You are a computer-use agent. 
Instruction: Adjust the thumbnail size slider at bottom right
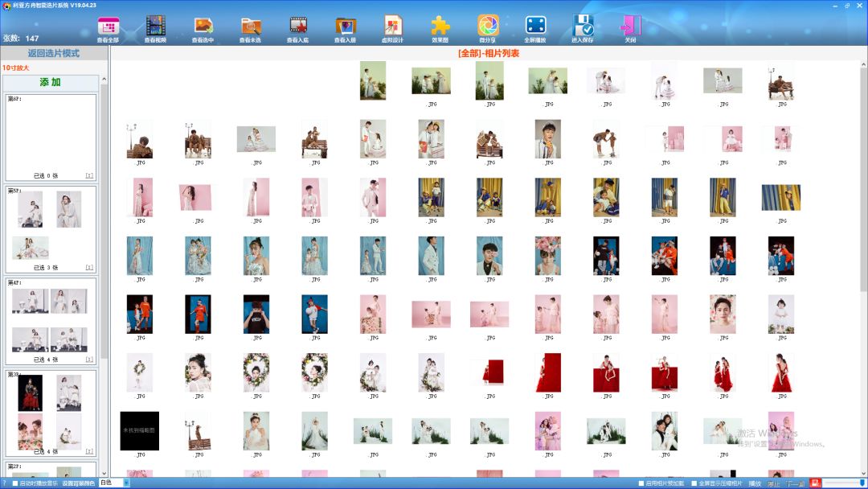pyautogui.click(x=843, y=483)
